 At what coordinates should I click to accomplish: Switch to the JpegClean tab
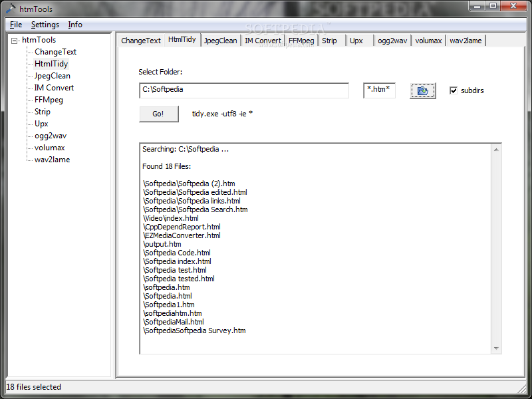pos(221,41)
